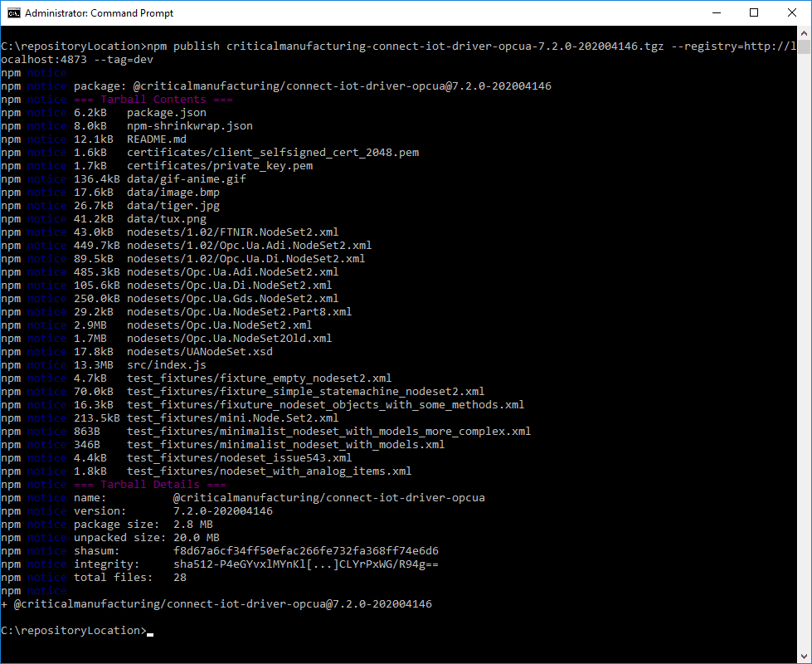Click 'test_fixtures/fixture_empty_nodeset2.xml' entry

point(259,378)
